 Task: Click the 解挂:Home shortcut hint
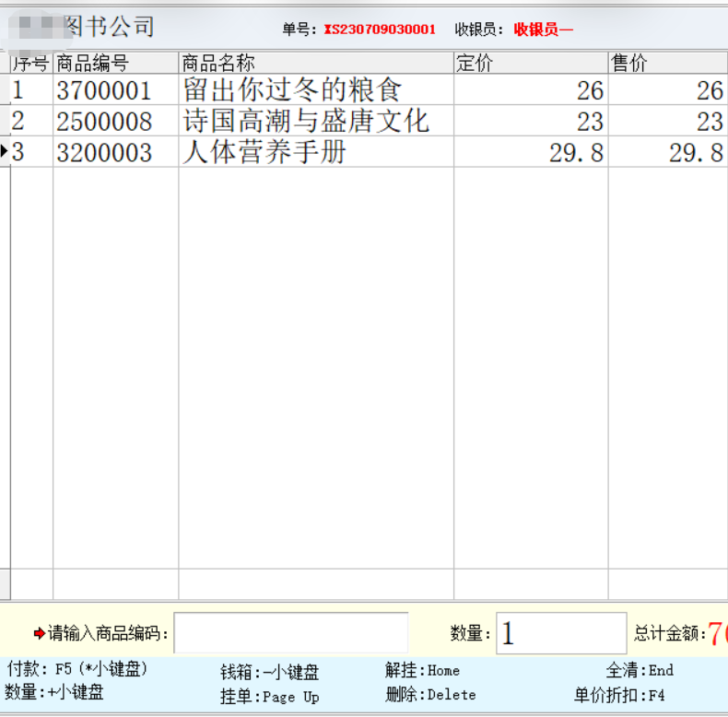[x=422, y=671]
